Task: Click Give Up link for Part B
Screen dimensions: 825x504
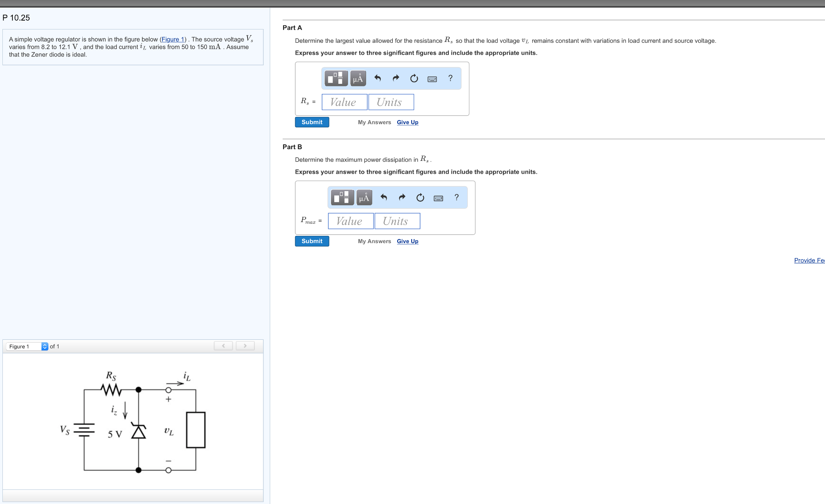Action: pos(407,241)
